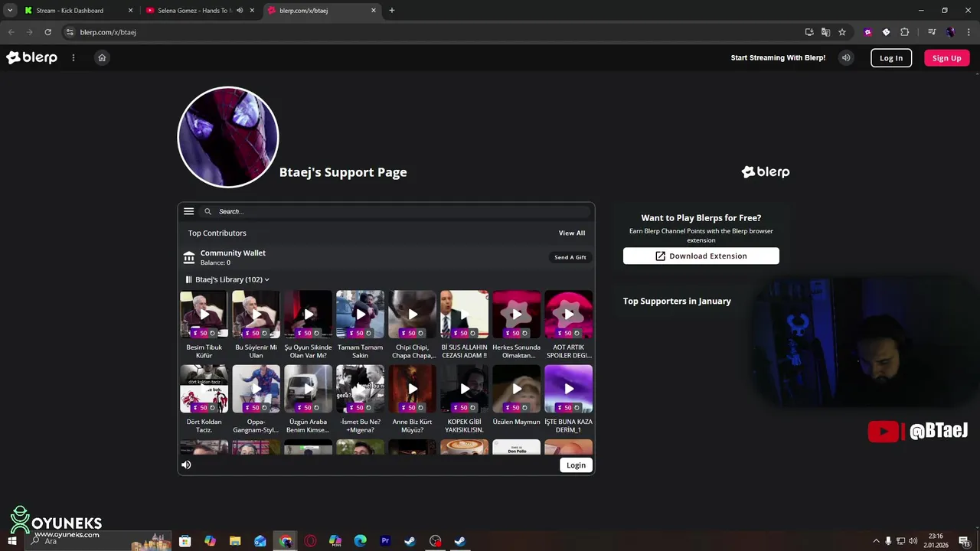Click Btaej's profile avatar picture

228,137
